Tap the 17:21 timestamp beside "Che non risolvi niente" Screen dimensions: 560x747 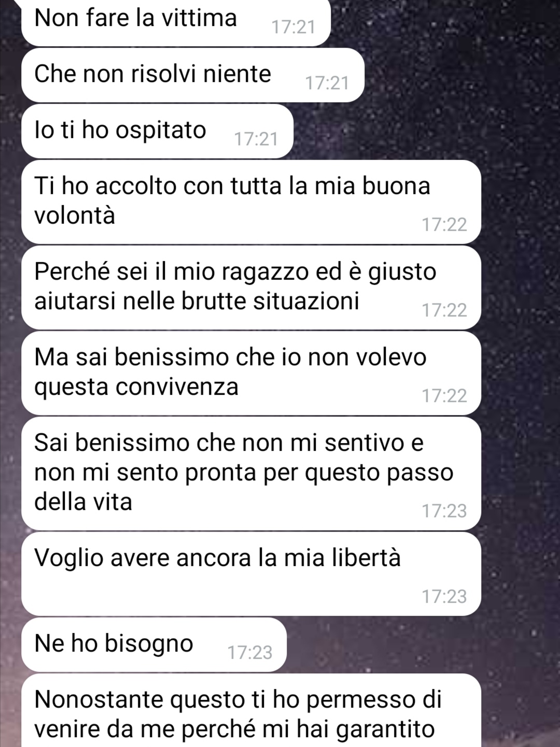(x=327, y=83)
